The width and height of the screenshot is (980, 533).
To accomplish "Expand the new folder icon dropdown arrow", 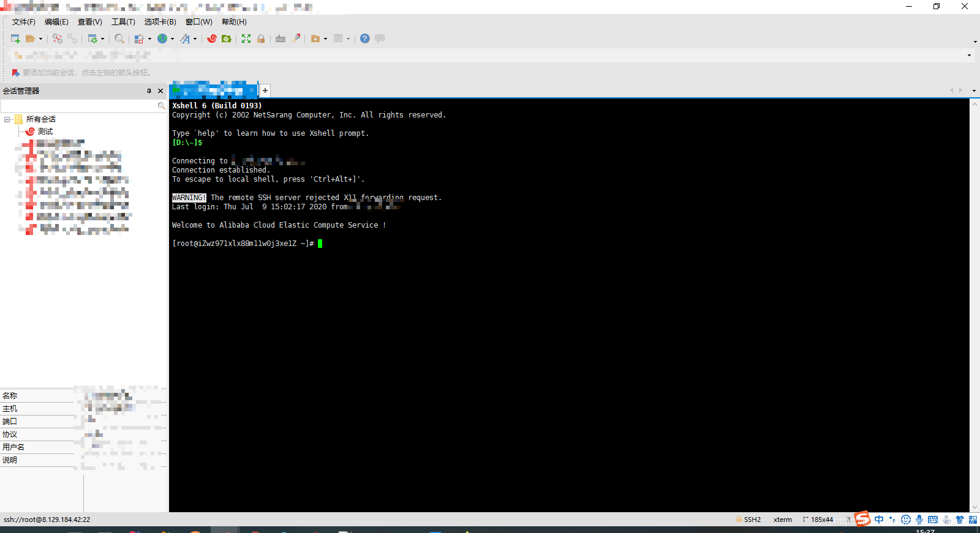I will (x=325, y=39).
